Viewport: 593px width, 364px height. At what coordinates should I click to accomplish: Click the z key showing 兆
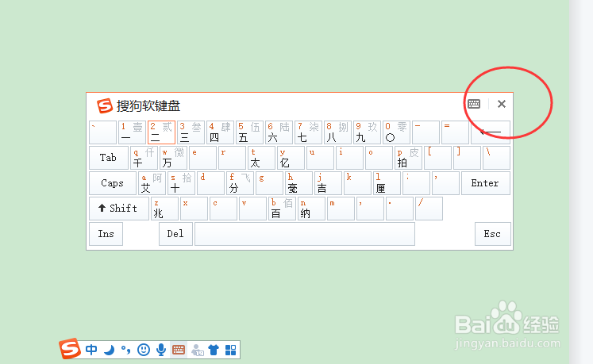pyautogui.click(x=164, y=209)
